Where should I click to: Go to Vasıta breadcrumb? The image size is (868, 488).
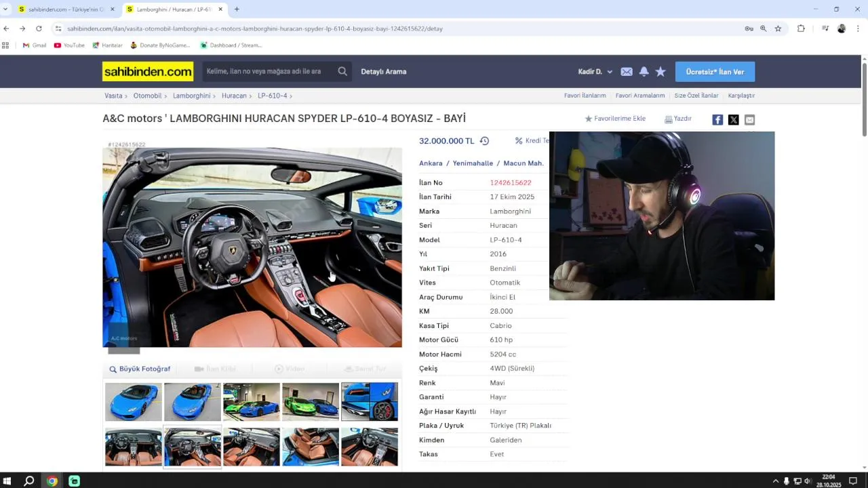click(113, 96)
